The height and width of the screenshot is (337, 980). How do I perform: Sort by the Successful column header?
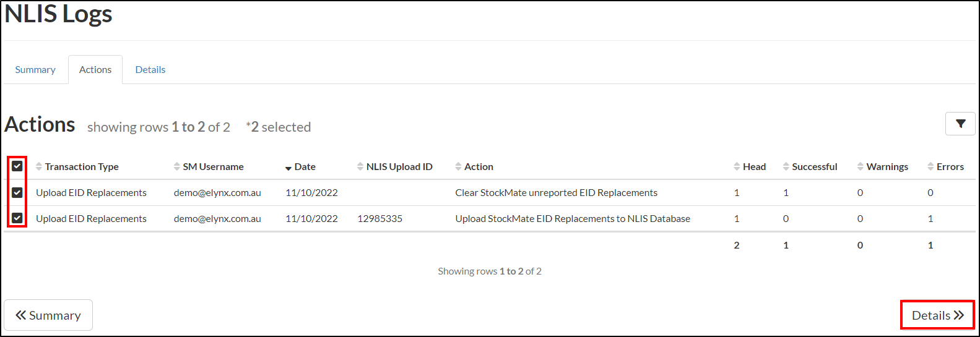point(814,167)
